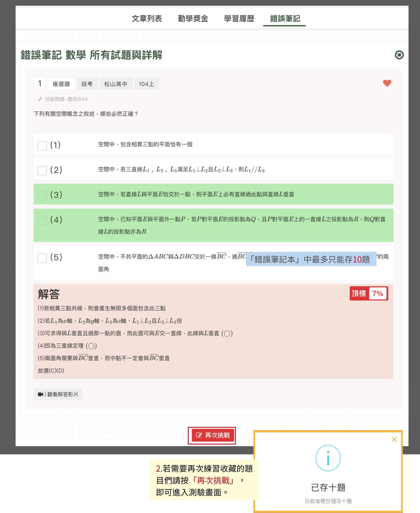Open 觀看解答影片 video button

[58, 394]
